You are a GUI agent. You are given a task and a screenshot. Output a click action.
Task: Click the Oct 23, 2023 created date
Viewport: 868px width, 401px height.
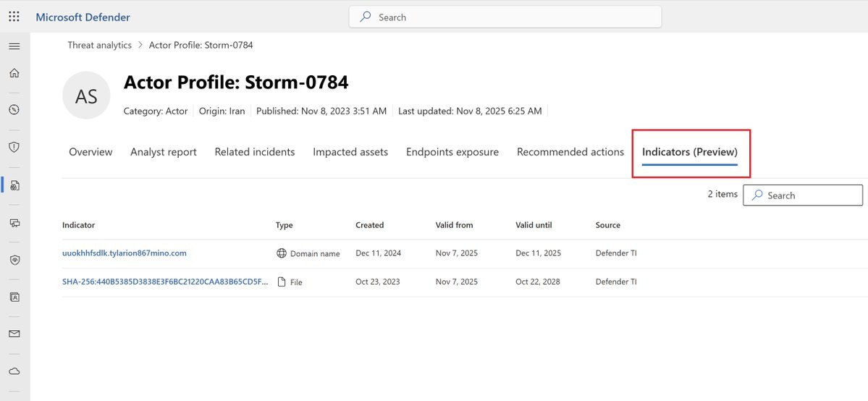click(x=378, y=282)
